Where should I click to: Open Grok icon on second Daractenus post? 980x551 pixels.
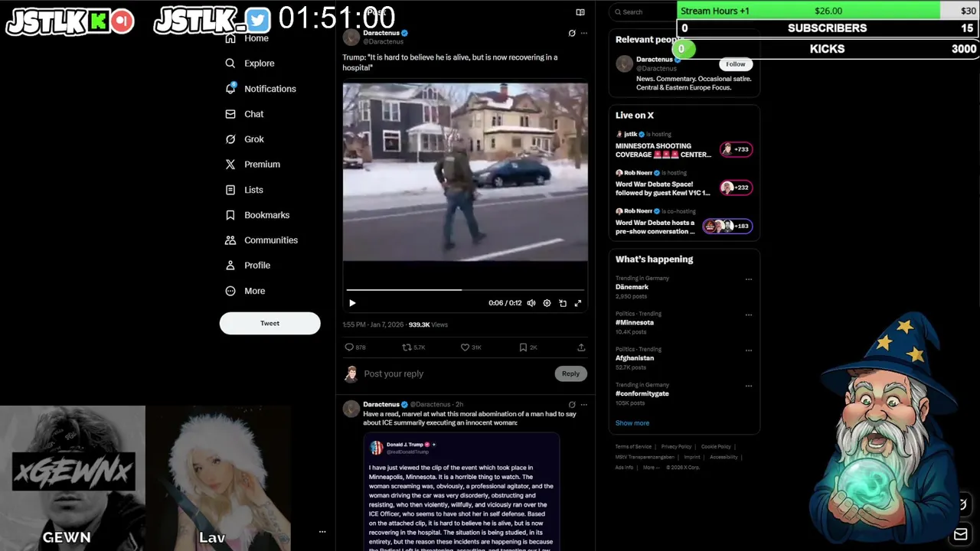point(572,404)
